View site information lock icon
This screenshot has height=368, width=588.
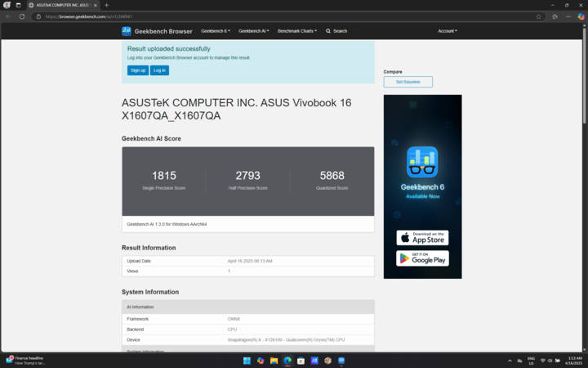click(38, 16)
